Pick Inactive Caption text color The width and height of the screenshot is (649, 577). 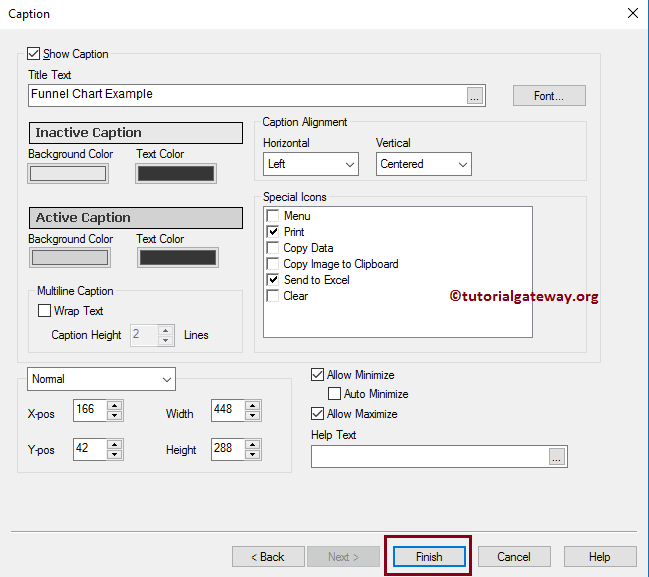pyautogui.click(x=176, y=173)
